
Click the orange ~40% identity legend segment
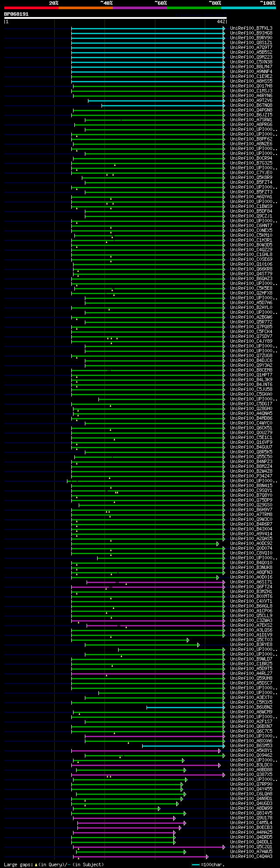[85, 8]
